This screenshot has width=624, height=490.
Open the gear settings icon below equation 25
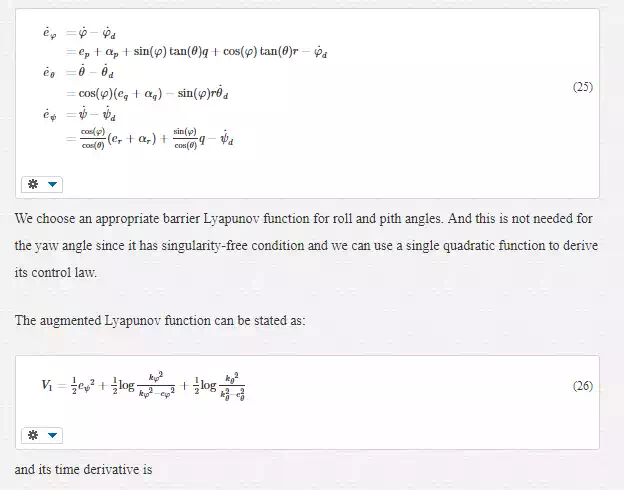(x=33, y=184)
